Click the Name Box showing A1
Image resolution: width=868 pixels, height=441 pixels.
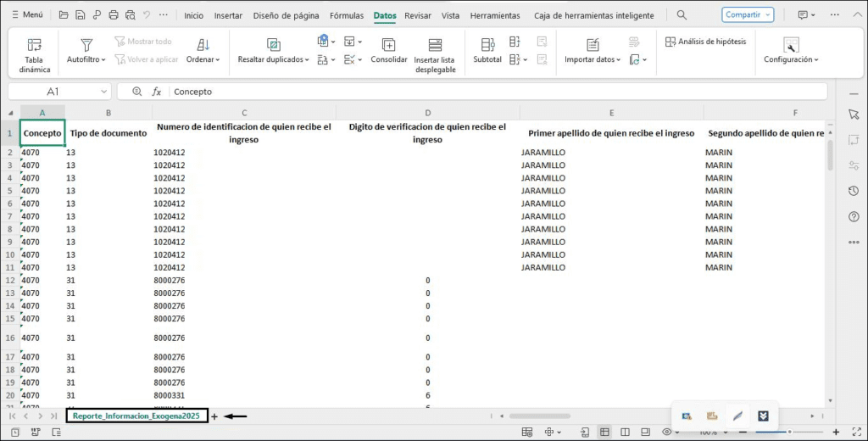click(x=59, y=92)
